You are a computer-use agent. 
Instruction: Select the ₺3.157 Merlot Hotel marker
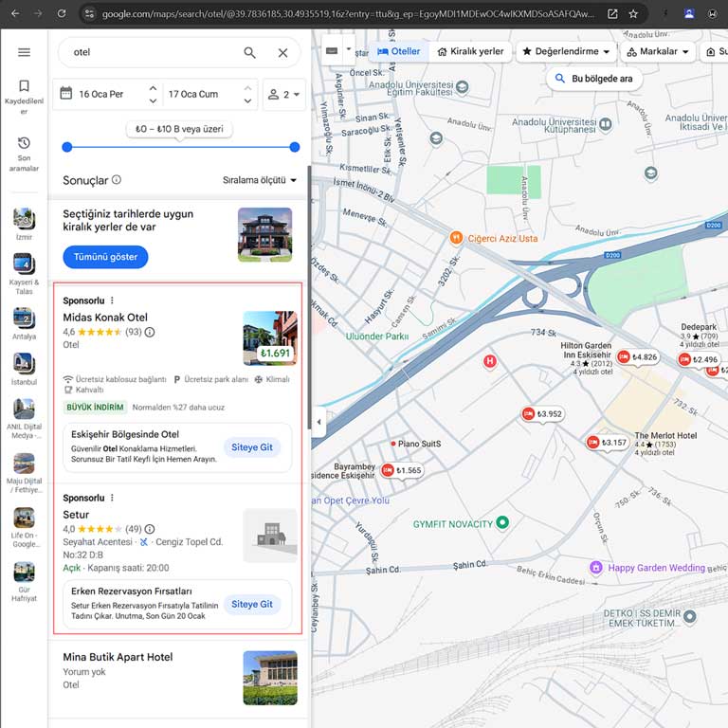click(607, 443)
